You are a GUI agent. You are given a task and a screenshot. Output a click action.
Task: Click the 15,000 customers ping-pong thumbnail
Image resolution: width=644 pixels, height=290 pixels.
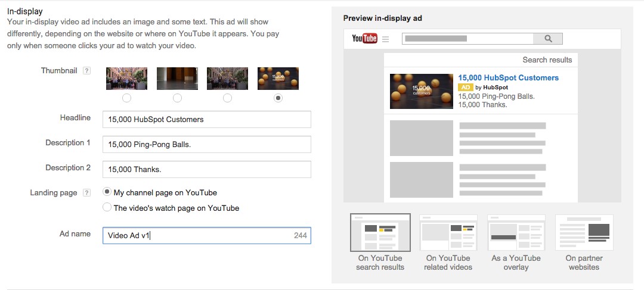point(278,79)
